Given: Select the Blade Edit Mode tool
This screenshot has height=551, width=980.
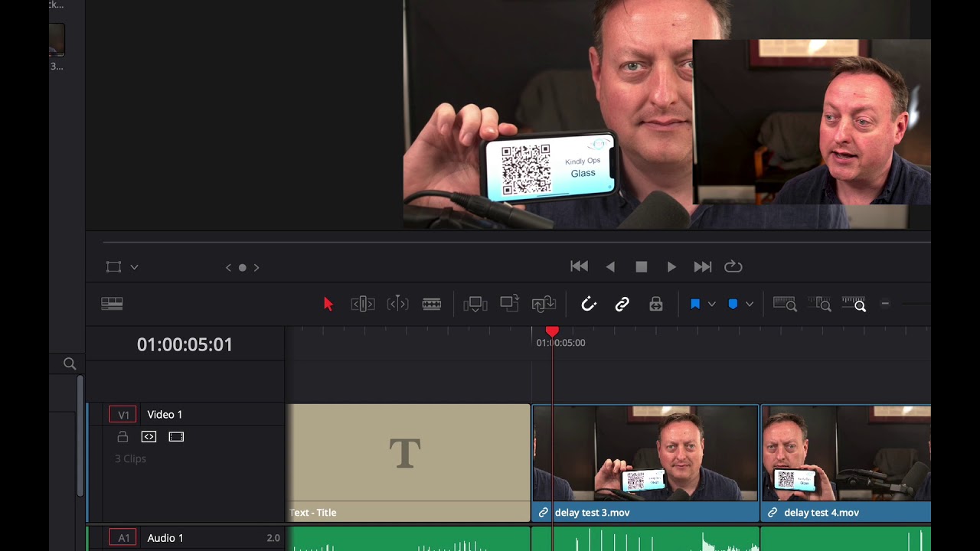Looking at the screenshot, I should [x=432, y=304].
